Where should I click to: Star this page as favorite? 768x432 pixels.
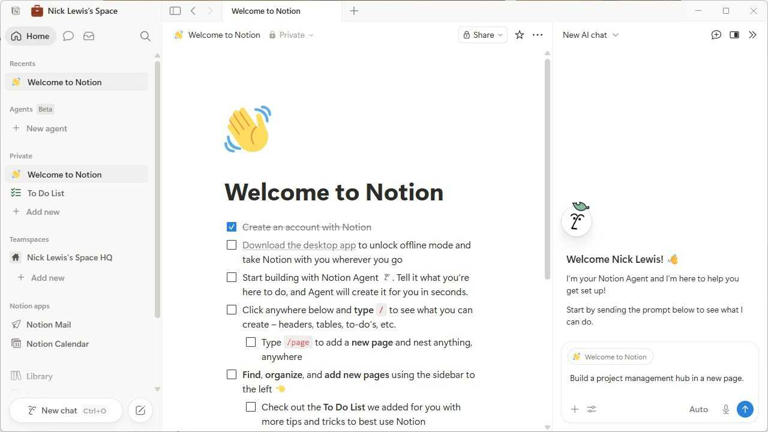click(x=519, y=35)
